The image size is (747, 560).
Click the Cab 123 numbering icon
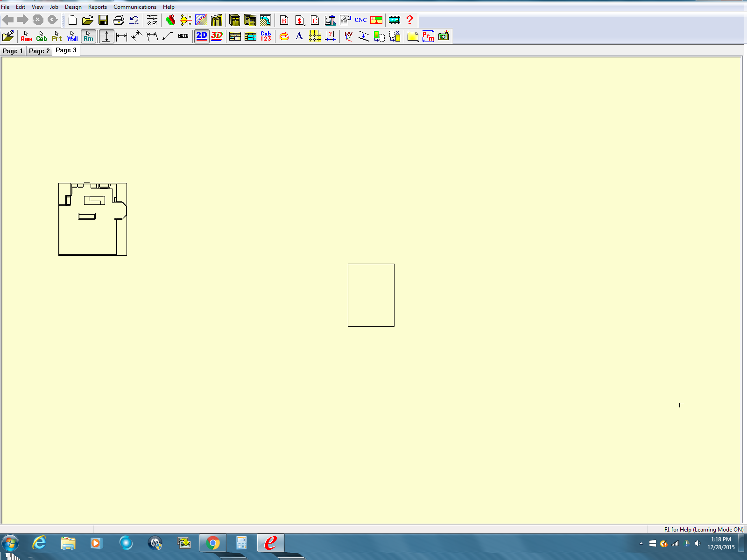pos(266,36)
